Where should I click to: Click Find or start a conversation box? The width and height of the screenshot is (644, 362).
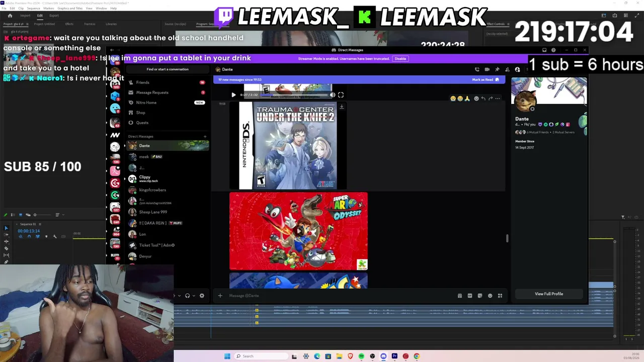(168, 69)
